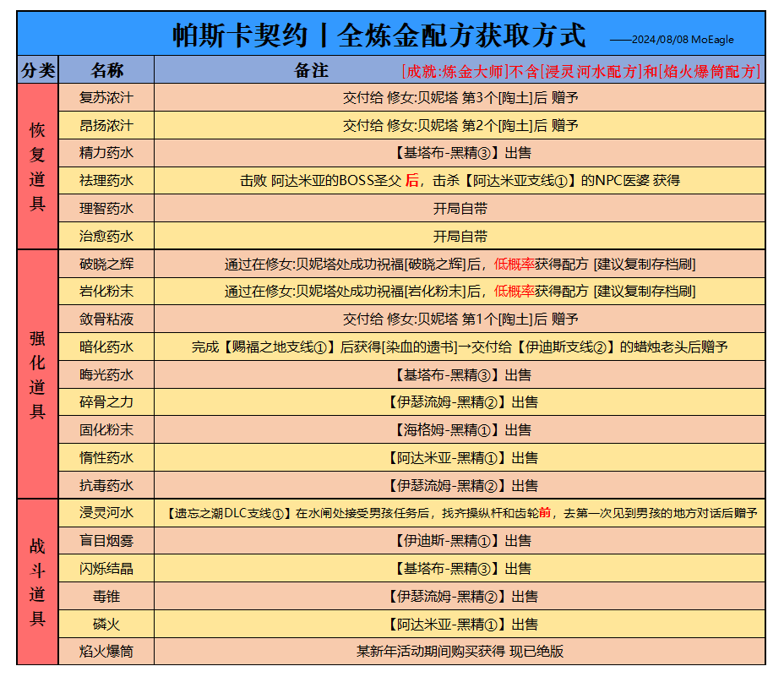Click the 祛理药水 name cell
784x677 pixels.
pyautogui.click(x=106, y=180)
